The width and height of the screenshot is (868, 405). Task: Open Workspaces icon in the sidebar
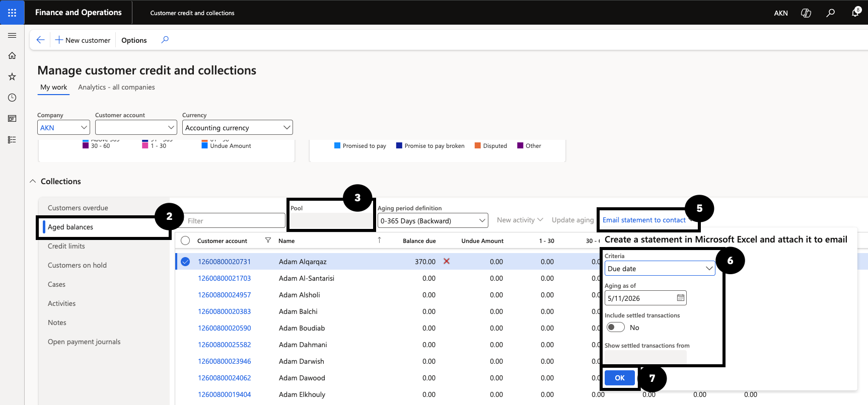click(x=12, y=119)
